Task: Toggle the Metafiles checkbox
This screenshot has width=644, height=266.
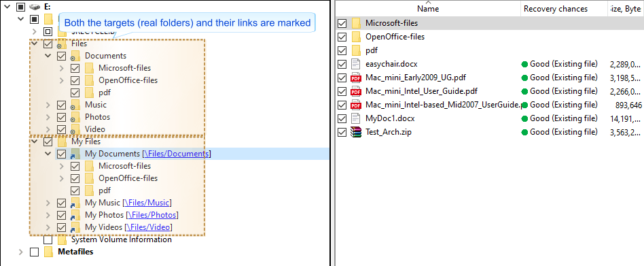Action: 35,252
